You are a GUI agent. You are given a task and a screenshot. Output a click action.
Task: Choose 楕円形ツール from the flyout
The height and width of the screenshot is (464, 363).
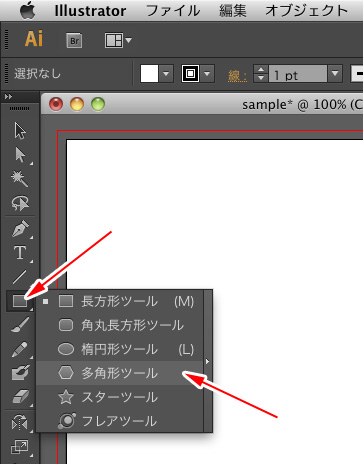(x=120, y=349)
